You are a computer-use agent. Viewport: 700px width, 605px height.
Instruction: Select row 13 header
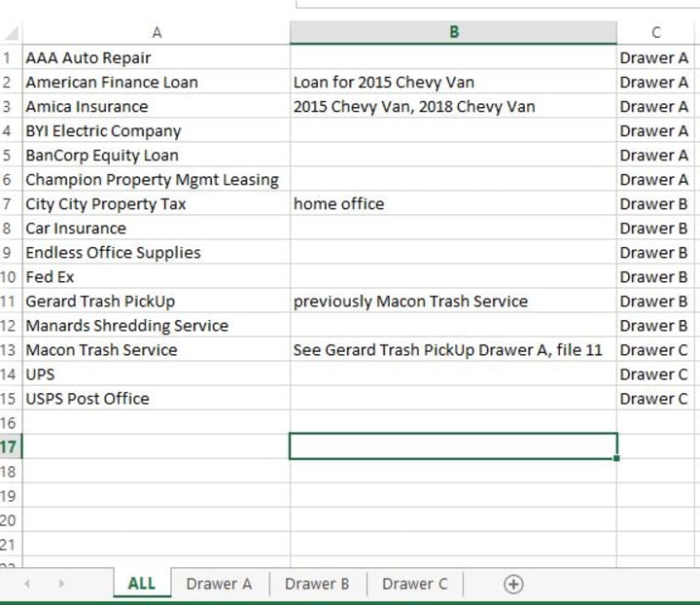pos(10,349)
